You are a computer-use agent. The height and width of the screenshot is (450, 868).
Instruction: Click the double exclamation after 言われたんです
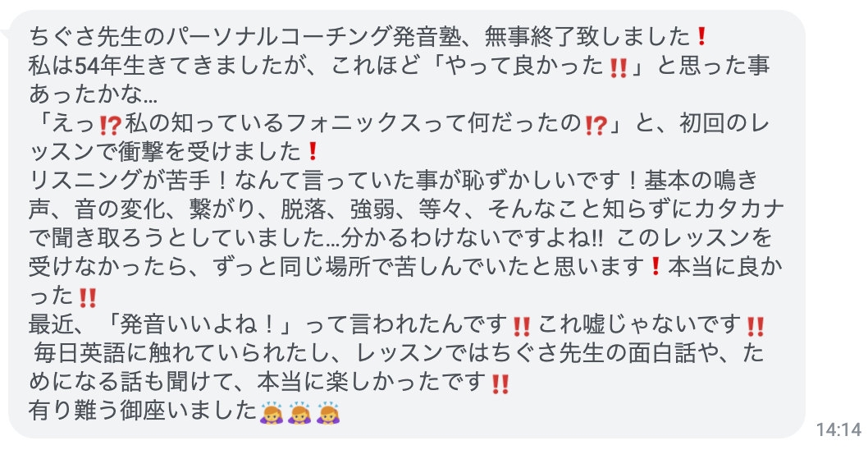(x=522, y=327)
